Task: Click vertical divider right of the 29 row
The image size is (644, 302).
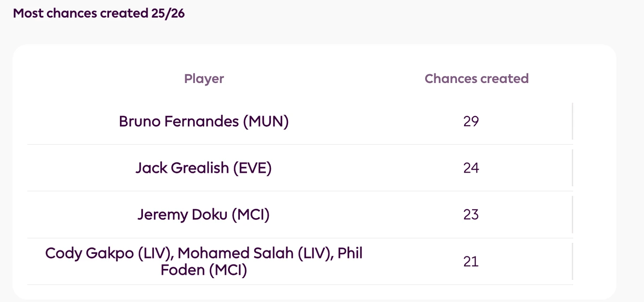Action: [x=573, y=121]
